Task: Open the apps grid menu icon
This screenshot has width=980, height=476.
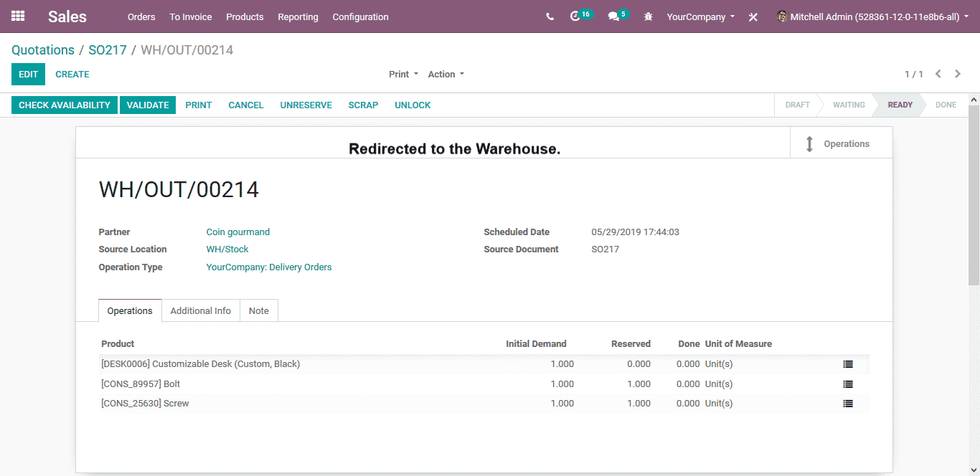Action: click(x=18, y=16)
